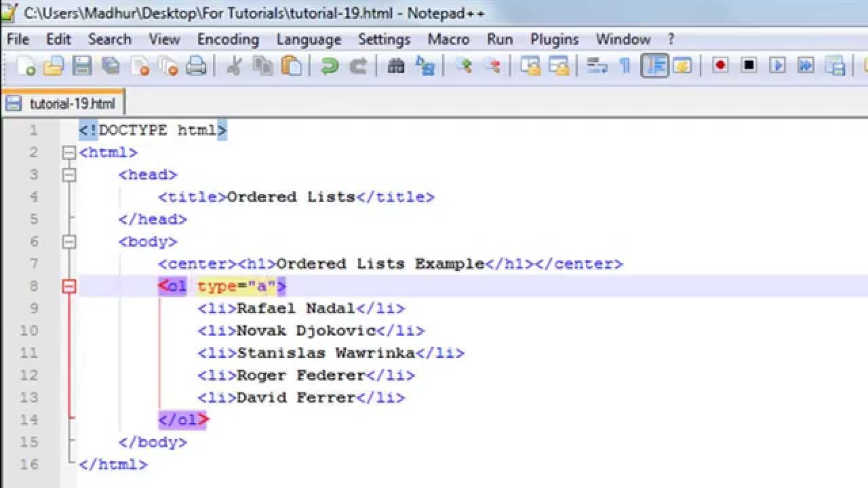
Task: Click 'Rafael Nadal' list item text
Action: [x=296, y=308]
